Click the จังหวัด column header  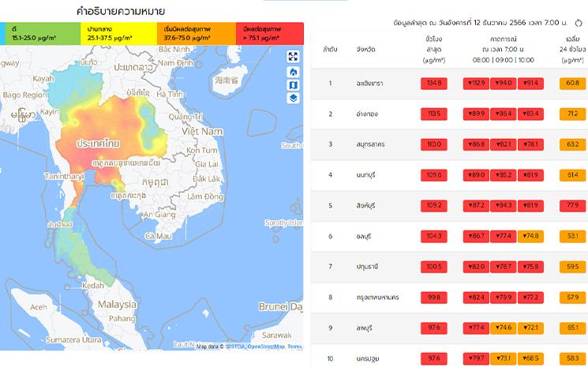click(x=366, y=49)
